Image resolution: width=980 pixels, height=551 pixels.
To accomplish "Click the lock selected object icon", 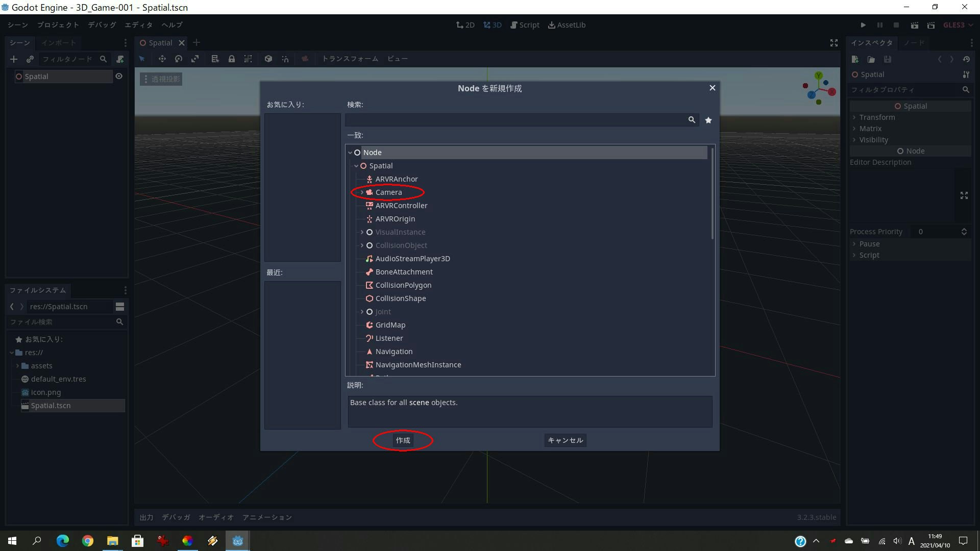I will pos(231,59).
